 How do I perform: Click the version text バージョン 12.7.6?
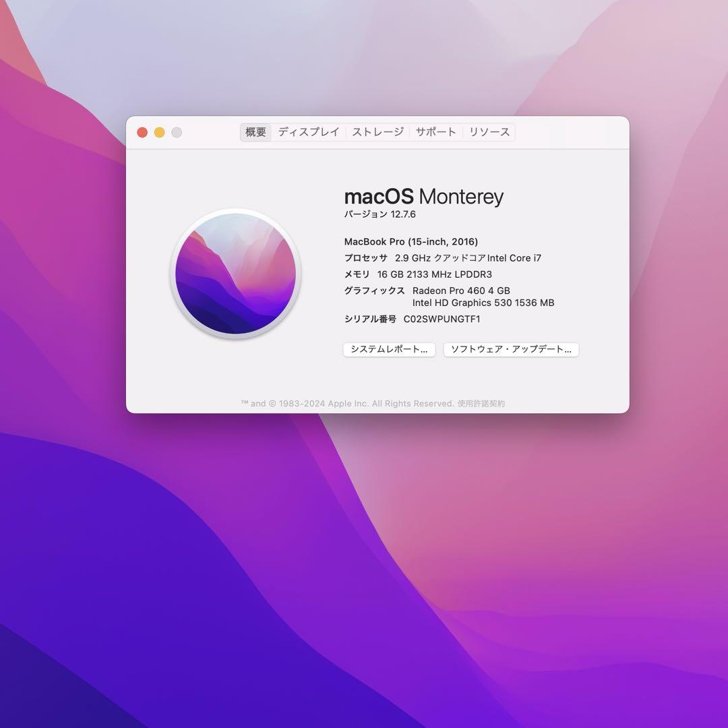(x=380, y=214)
